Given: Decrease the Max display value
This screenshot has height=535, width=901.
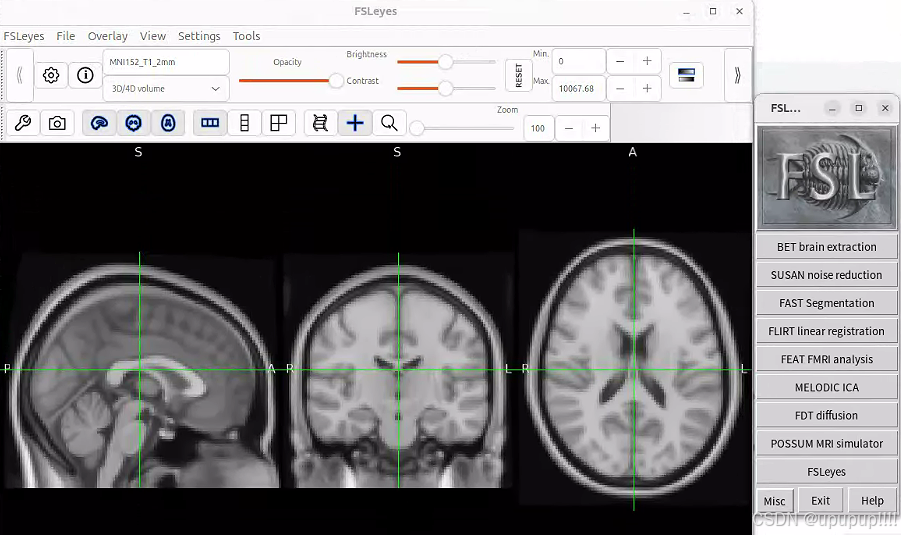Looking at the screenshot, I should point(620,88).
